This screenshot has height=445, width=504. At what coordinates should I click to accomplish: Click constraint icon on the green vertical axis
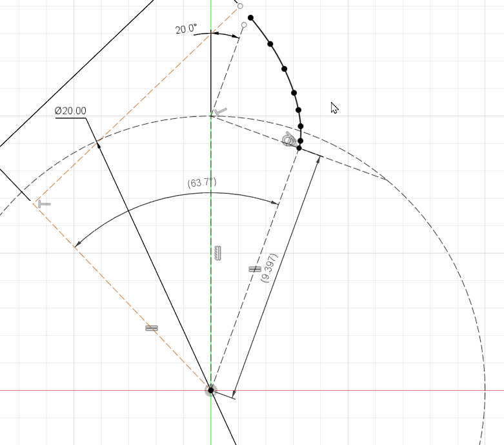point(217,253)
